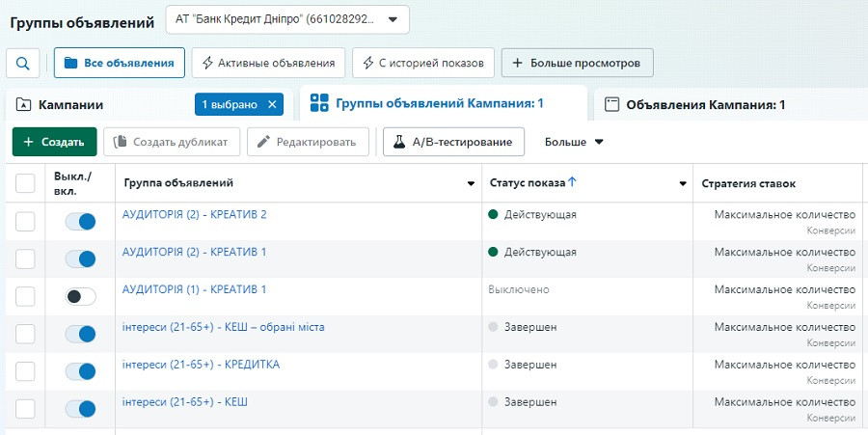Check the box for АУДИТОРІЯ (1) - КРЕАТИВ 1
Image resolution: width=868 pixels, height=435 pixels.
point(25,297)
